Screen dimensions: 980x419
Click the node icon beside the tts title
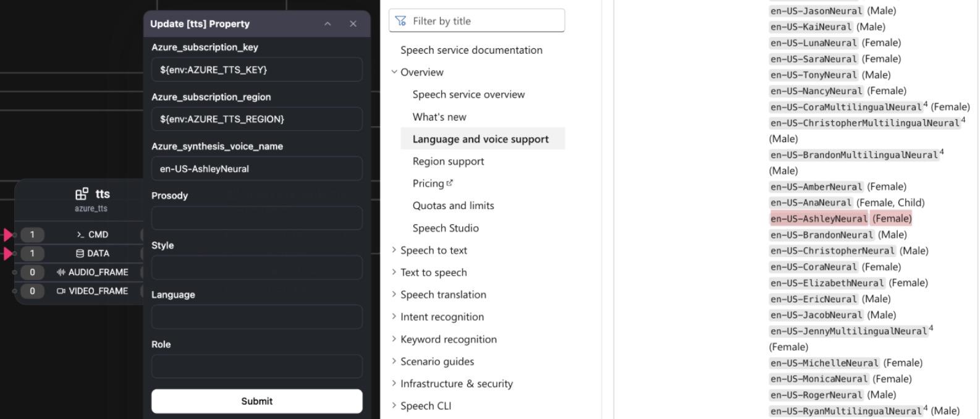(x=81, y=193)
